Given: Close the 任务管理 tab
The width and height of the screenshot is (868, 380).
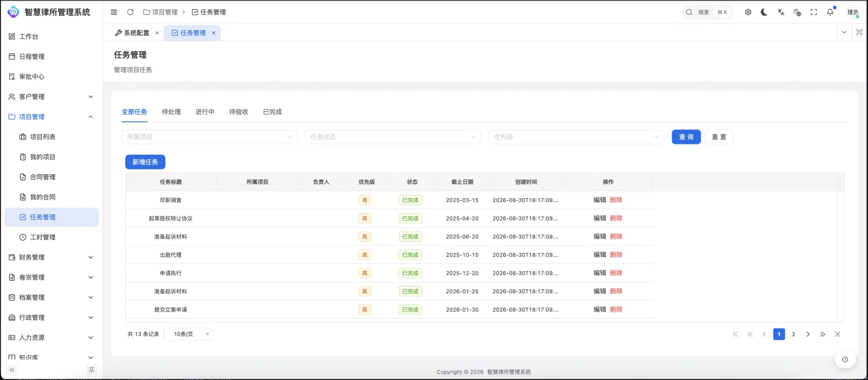Looking at the screenshot, I should (x=214, y=33).
